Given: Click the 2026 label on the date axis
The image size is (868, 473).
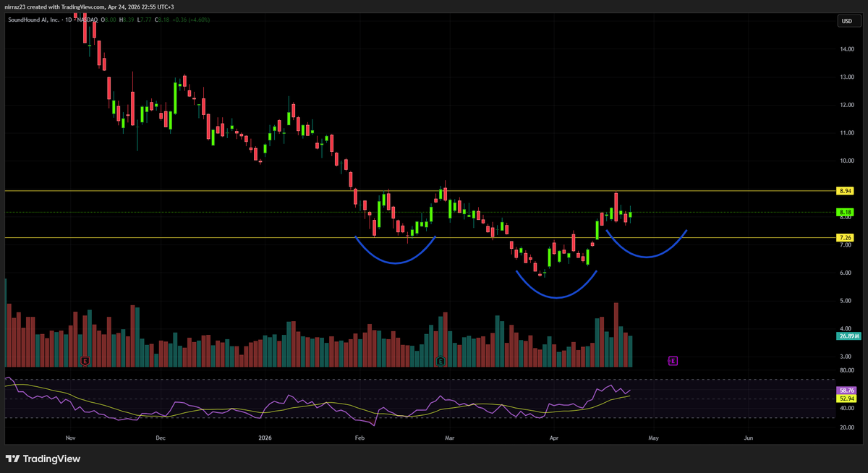Looking at the screenshot, I should point(265,438).
